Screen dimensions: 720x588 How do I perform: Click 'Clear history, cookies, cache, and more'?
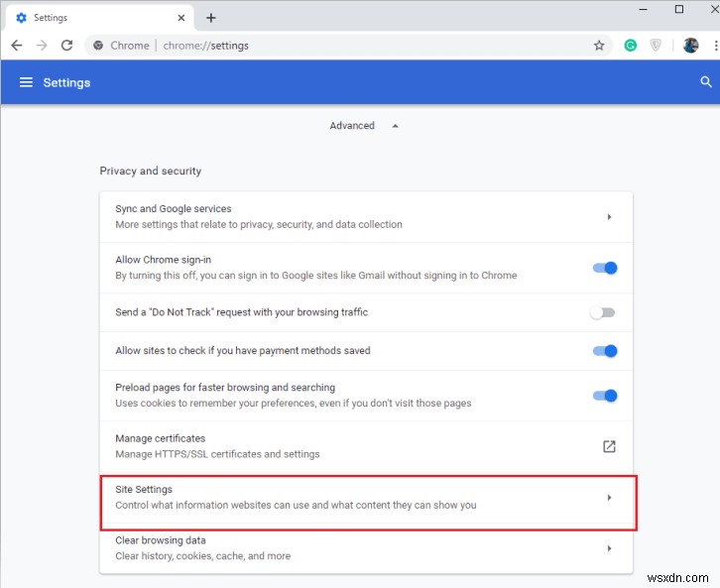[203, 556]
